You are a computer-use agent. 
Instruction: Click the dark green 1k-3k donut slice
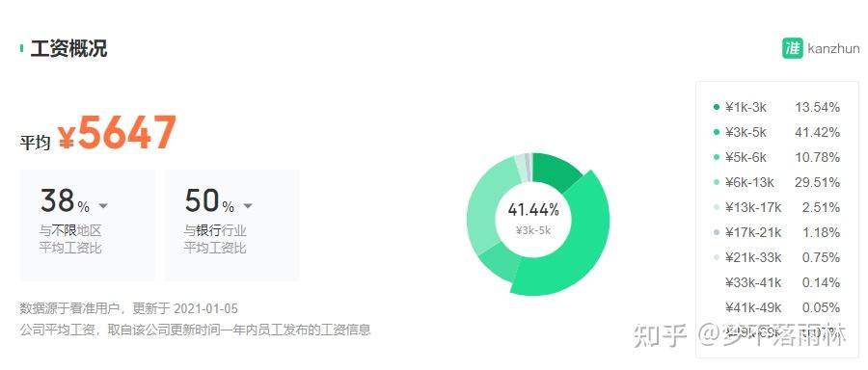[556, 171]
